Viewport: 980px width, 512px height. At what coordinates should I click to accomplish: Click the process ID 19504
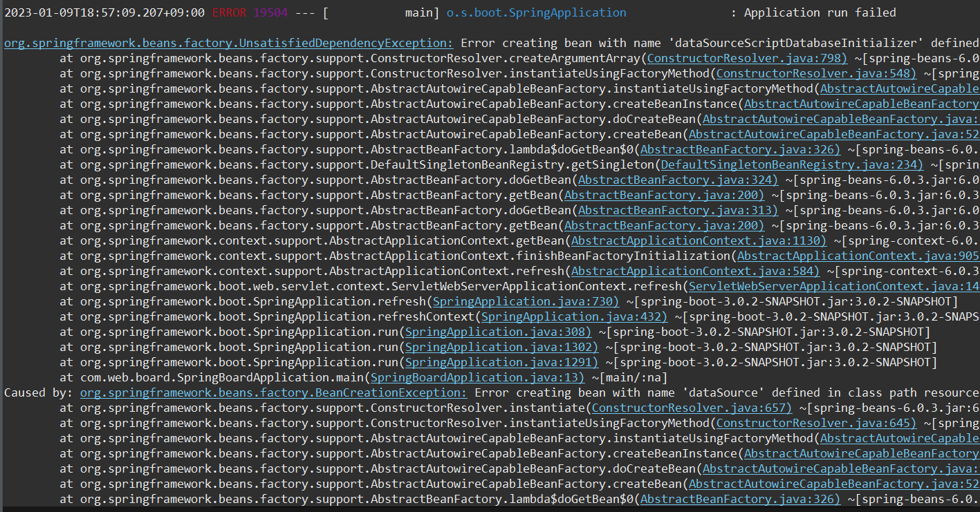(270, 12)
